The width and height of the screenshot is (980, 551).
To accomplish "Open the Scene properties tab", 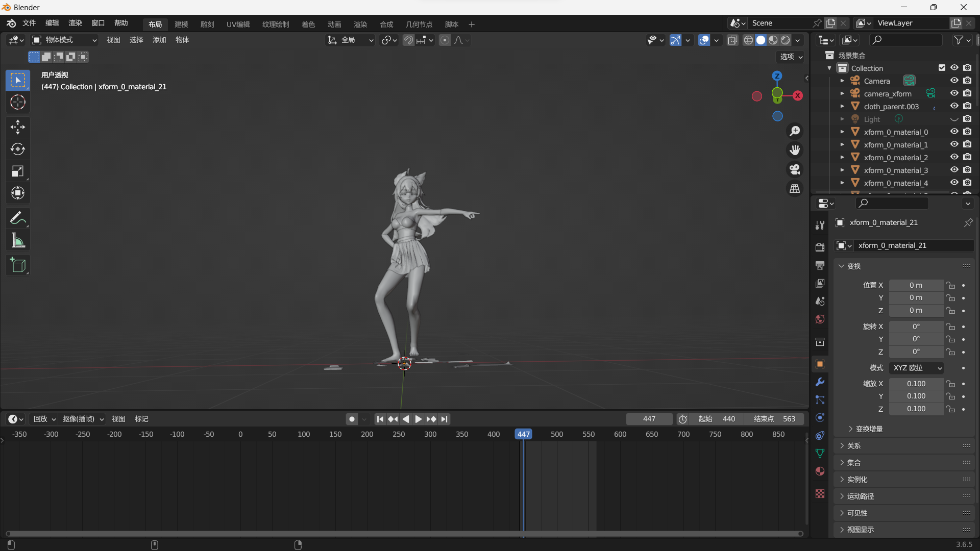I will pyautogui.click(x=820, y=301).
